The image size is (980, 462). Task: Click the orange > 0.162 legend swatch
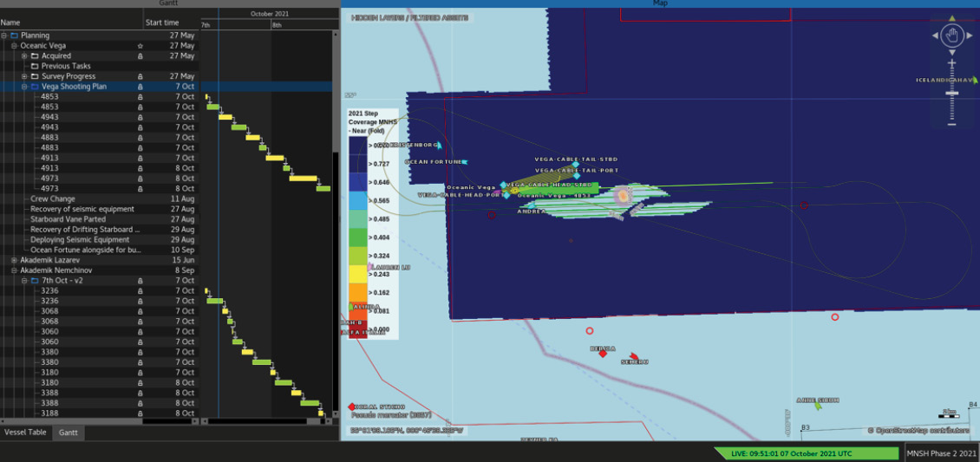[358, 291]
